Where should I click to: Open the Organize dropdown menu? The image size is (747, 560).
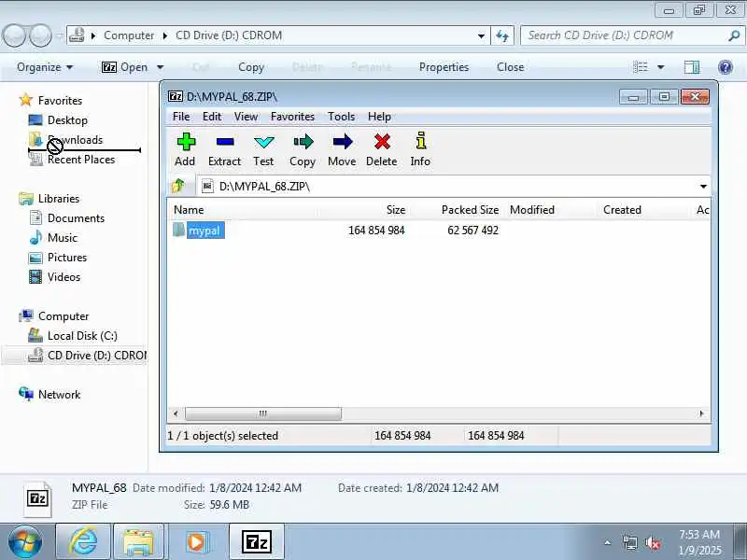(x=45, y=67)
